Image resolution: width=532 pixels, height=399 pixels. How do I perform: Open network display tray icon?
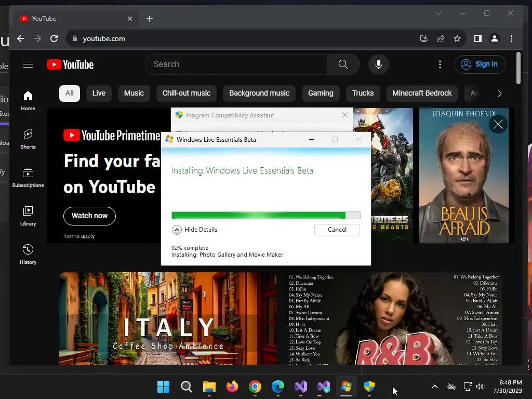[x=468, y=387]
